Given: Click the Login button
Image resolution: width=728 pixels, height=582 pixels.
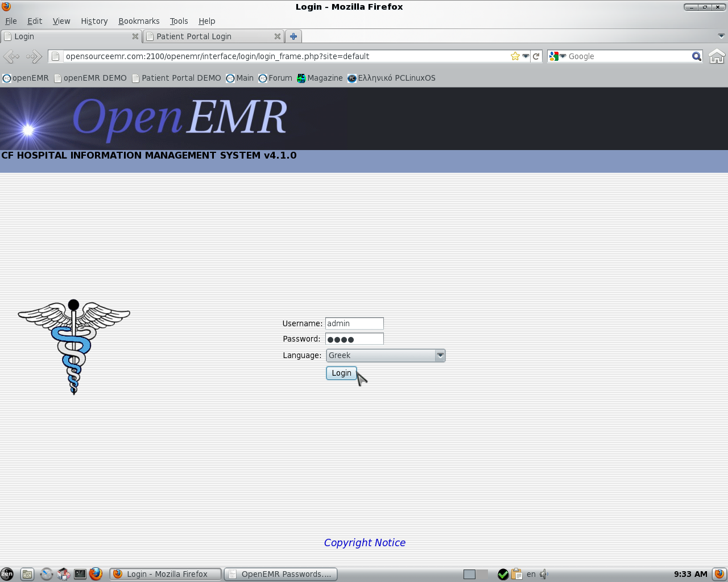Looking at the screenshot, I should pos(341,373).
